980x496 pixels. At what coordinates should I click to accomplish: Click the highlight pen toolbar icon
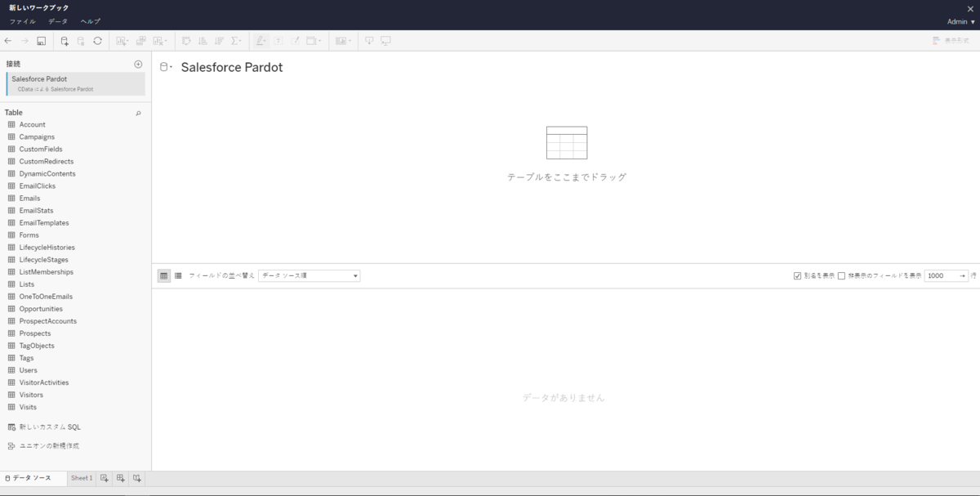click(x=261, y=41)
